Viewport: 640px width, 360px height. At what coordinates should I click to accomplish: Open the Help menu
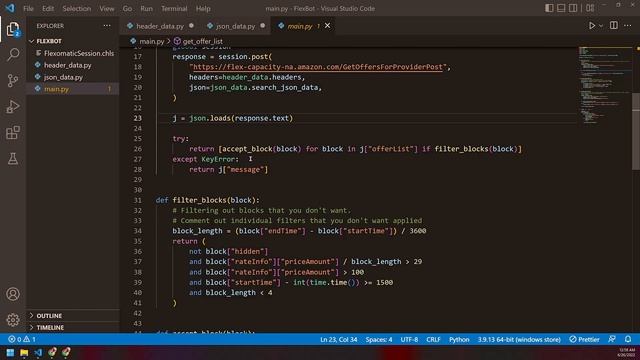tap(203, 8)
